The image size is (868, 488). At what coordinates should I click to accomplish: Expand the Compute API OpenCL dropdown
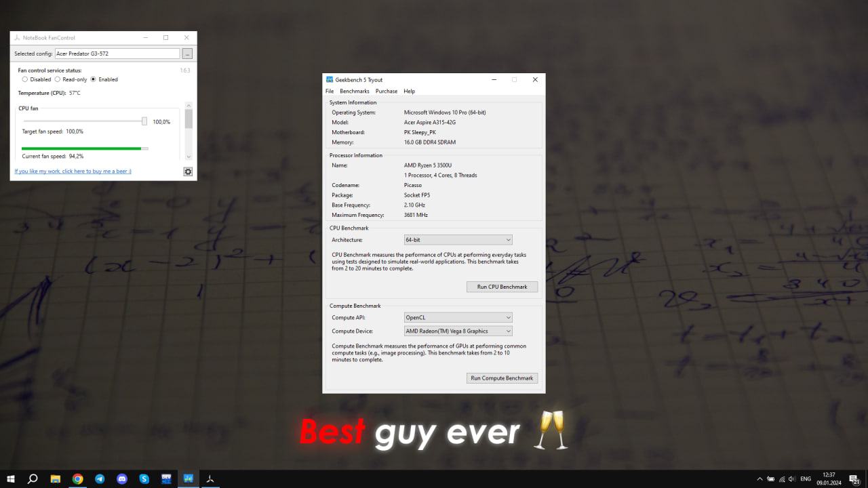coord(458,317)
